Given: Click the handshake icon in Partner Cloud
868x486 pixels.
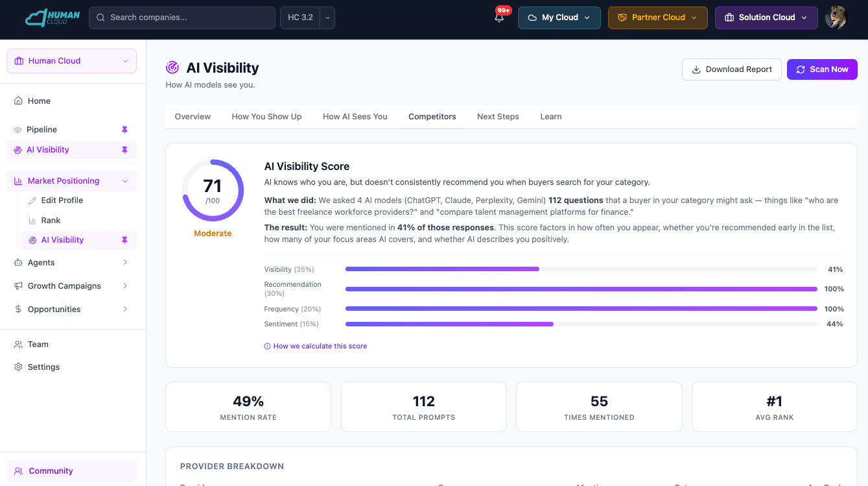Looking at the screenshot, I should pos(622,18).
